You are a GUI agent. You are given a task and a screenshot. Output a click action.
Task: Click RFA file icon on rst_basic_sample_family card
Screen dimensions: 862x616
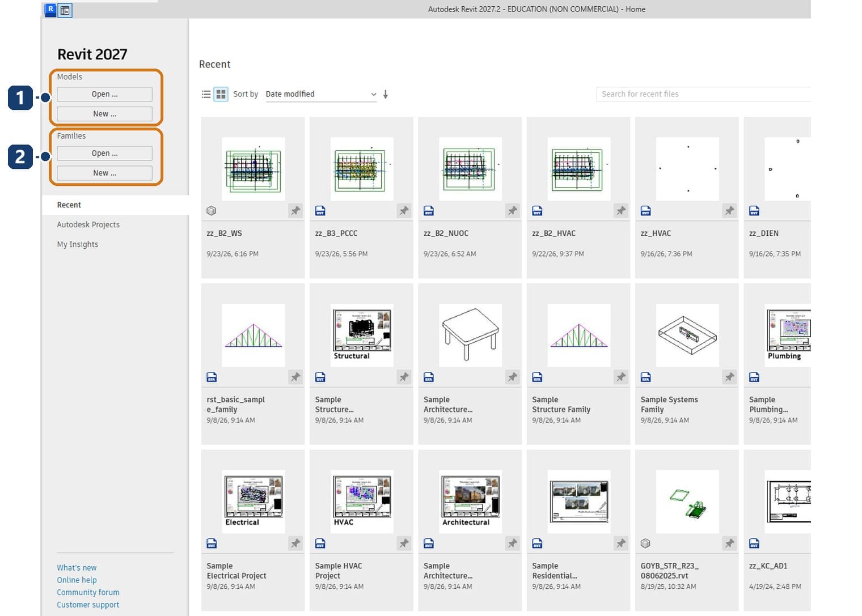[212, 377]
